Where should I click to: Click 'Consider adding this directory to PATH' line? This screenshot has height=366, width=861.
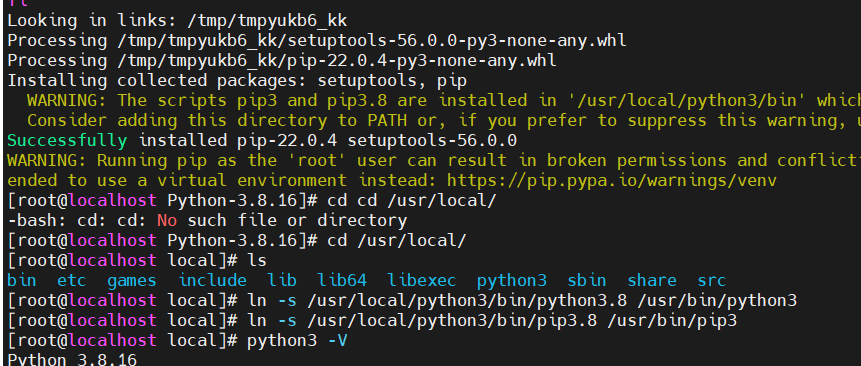[x=444, y=120]
